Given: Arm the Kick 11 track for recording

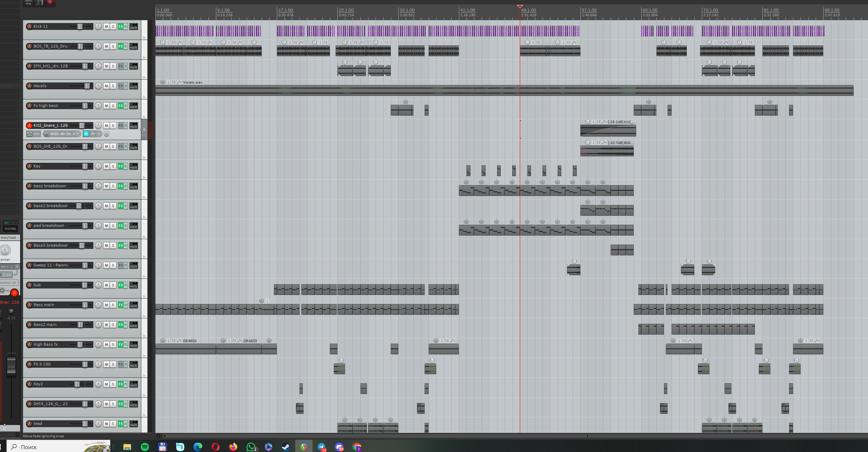Looking at the screenshot, I should (30, 26).
